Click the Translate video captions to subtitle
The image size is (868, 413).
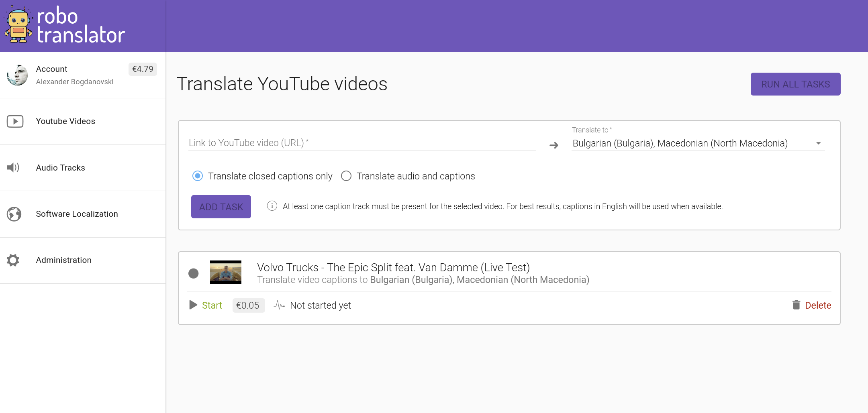(x=423, y=280)
